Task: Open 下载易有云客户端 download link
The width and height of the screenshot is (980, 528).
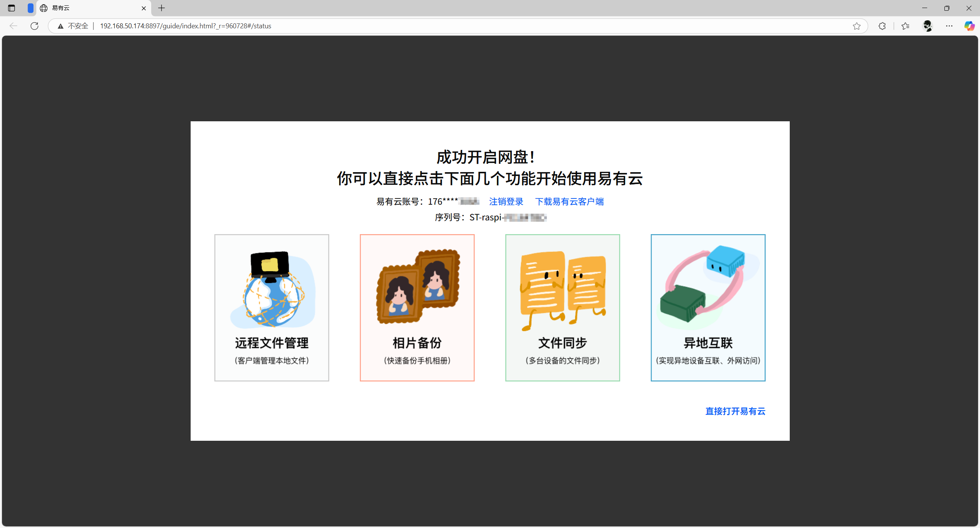Action: coord(569,202)
